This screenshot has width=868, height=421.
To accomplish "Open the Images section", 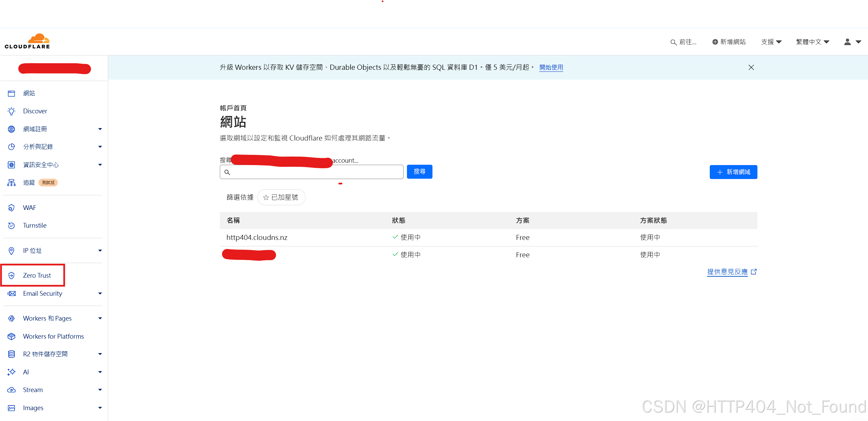I will point(33,407).
